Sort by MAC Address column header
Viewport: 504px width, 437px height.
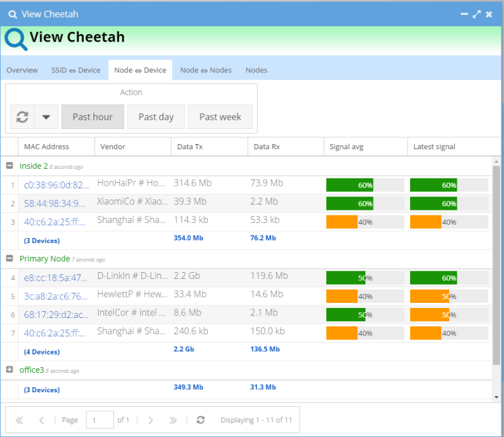coord(56,147)
